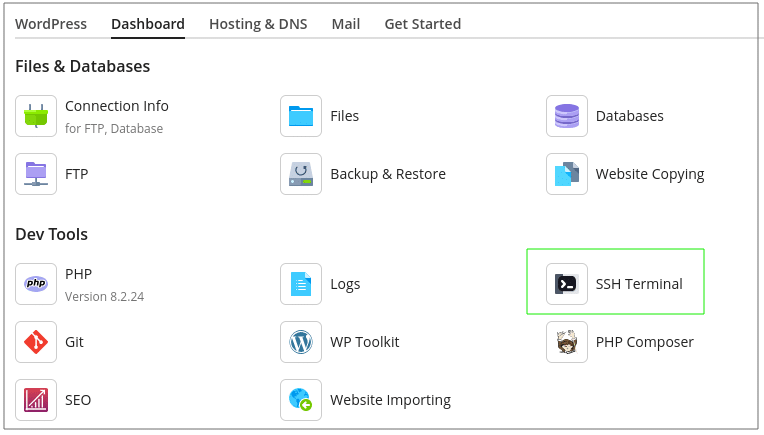Click the PHP link text
764x435 pixels.
click(x=78, y=274)
